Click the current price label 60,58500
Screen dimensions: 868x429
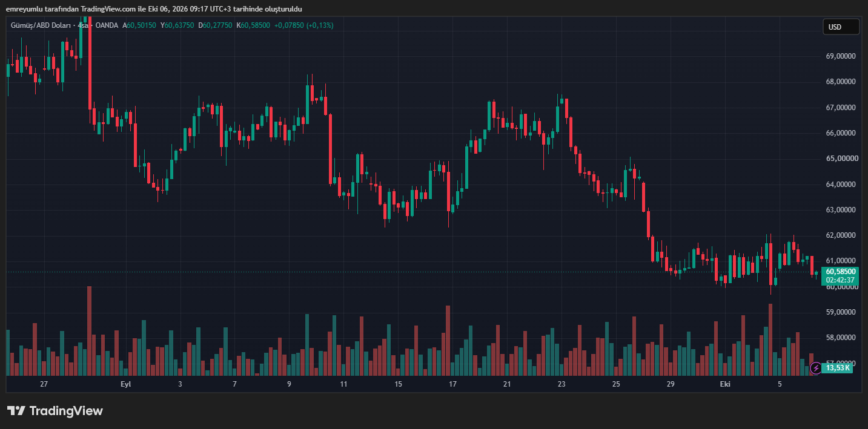click(x=840, y=272)
